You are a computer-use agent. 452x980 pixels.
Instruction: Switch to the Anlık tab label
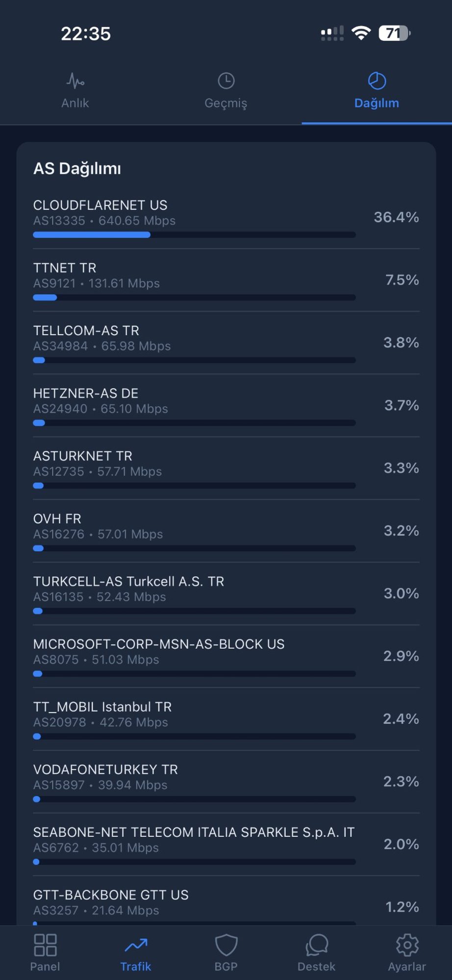[x=75, y=103]
